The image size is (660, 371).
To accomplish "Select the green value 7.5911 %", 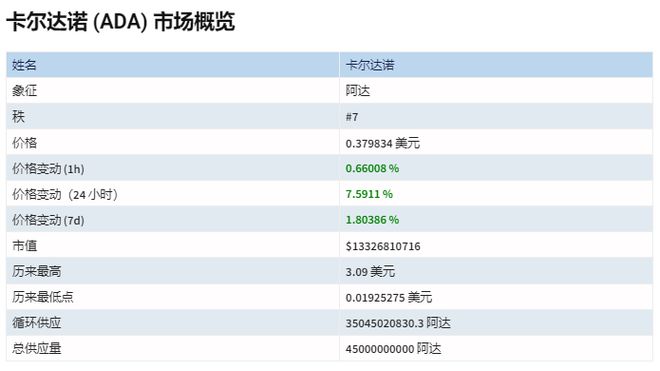I will pos(369,194).
